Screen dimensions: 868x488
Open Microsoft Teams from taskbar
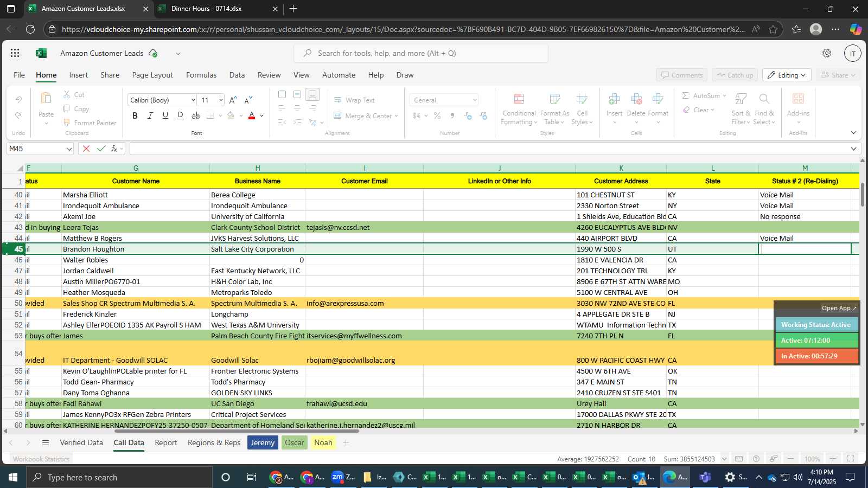(x=705, y=477)
